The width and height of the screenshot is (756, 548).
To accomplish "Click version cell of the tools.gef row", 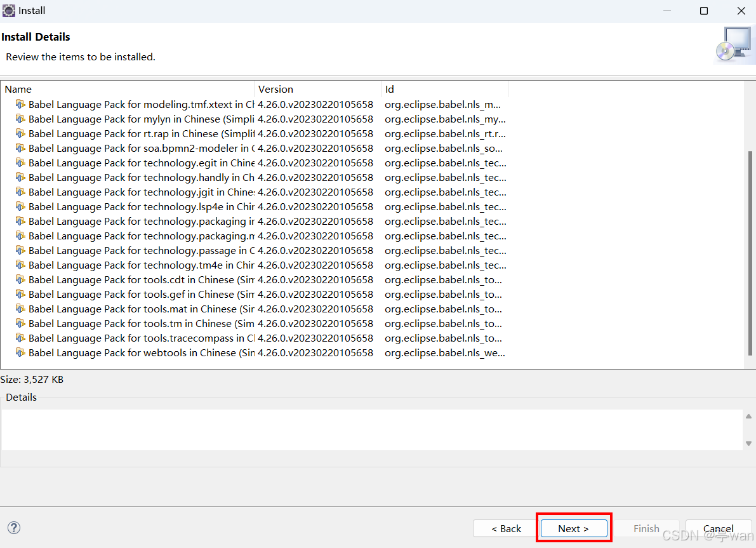I will [315, 294].
